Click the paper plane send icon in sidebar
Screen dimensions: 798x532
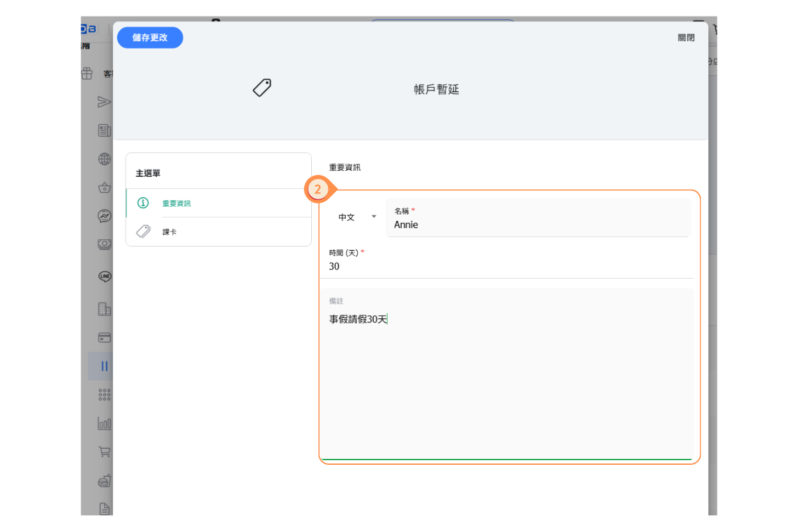coord(104,102)
